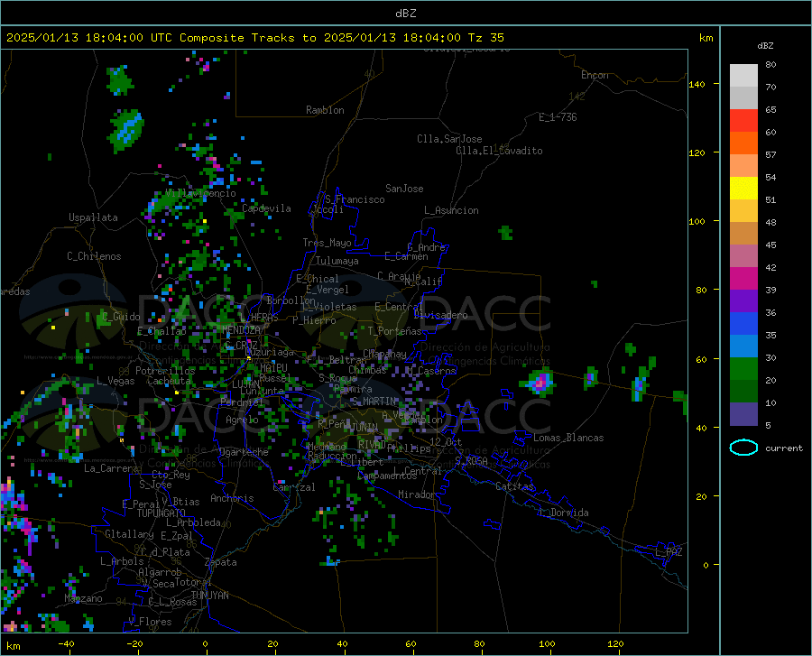Click the bright green 20-30 dBZ swatch
This screenshot has height=656, width=812.
click(x=743, y=369)
